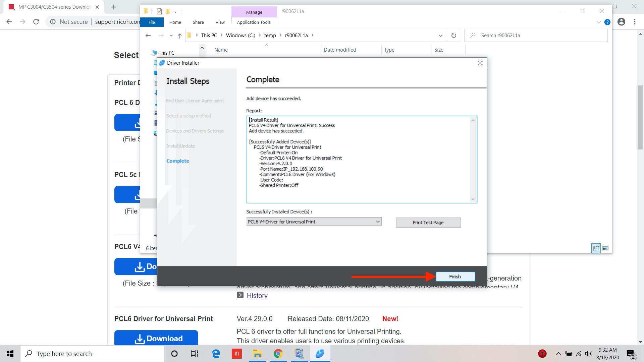Click the Print Test Page button

[428, 223]
